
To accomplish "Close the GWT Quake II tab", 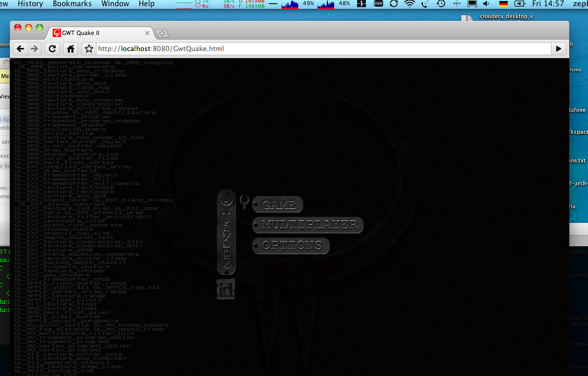I will click(x=148, y=33).
